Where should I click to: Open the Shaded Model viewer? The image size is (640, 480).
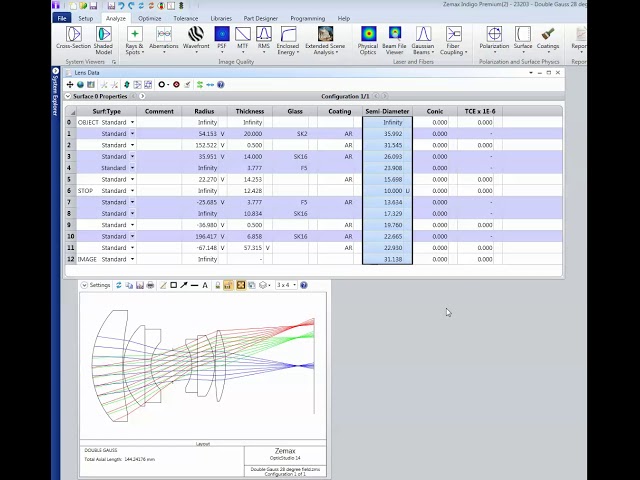point(103,40)
